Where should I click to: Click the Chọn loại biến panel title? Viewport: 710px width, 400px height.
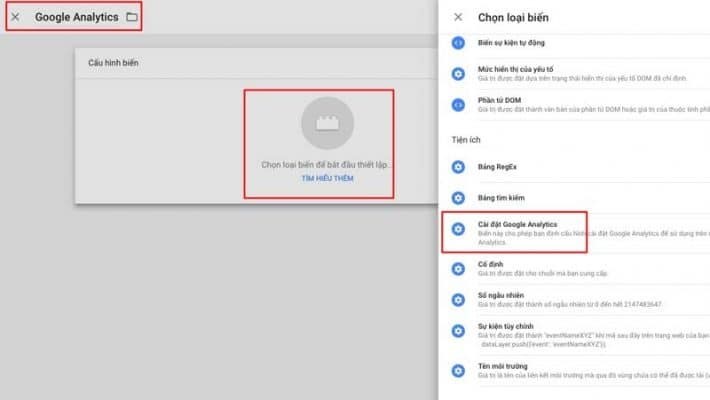tap(513, 18)
